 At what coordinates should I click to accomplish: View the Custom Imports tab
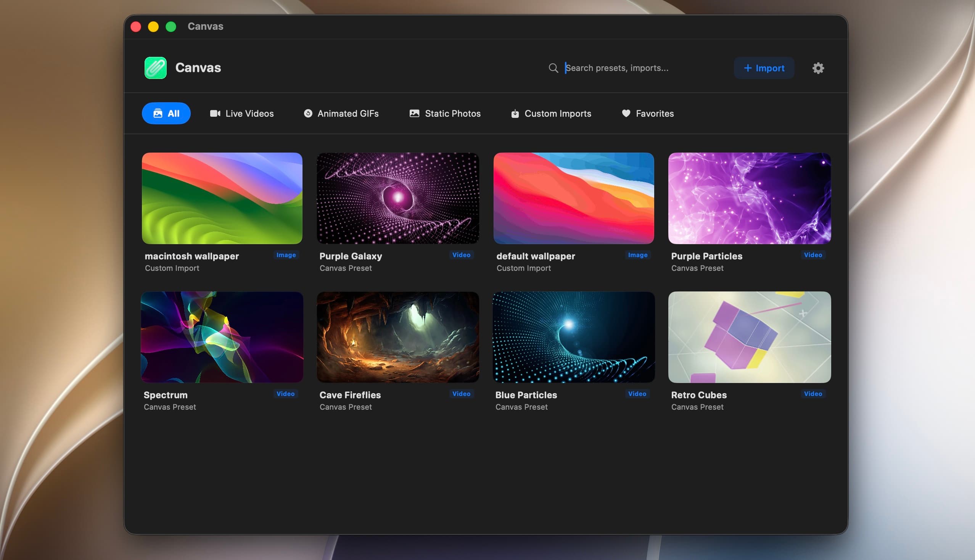[551, 113]
